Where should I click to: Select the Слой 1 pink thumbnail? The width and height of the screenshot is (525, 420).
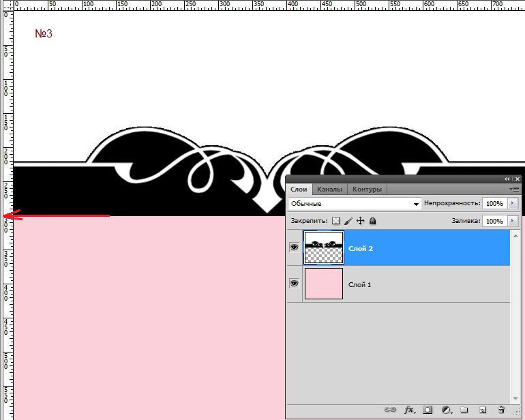pyautogui.click(x=324, y=284)
